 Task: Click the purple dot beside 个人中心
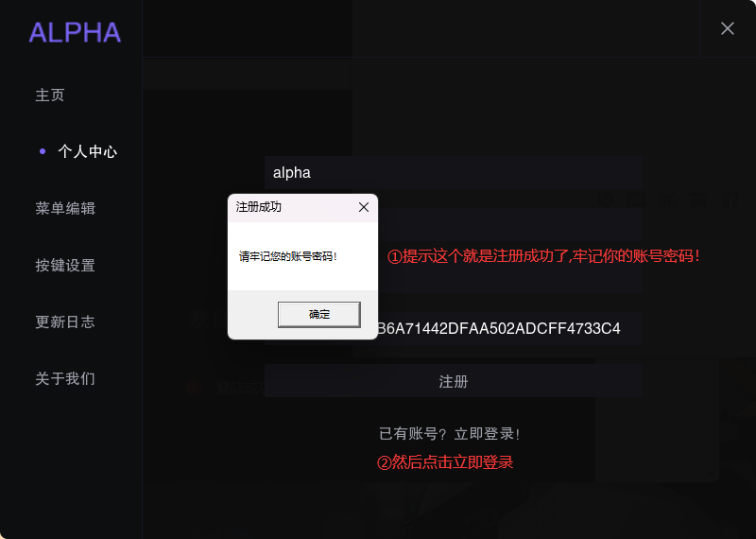(43, 151)
